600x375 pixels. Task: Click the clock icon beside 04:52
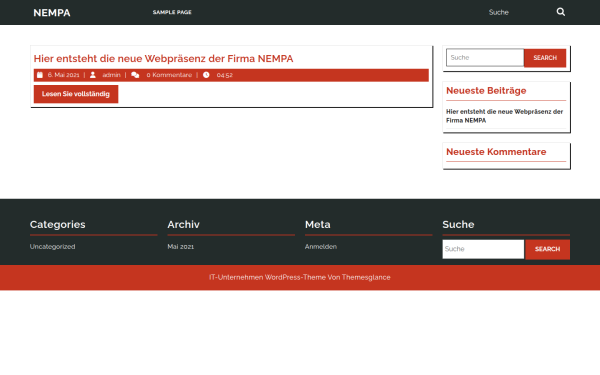pos(206,75)
